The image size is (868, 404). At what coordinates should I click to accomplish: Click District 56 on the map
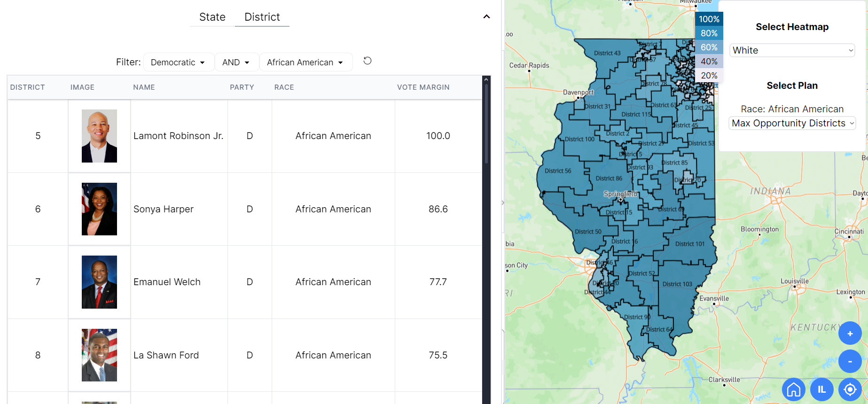(x=558, y=171)
